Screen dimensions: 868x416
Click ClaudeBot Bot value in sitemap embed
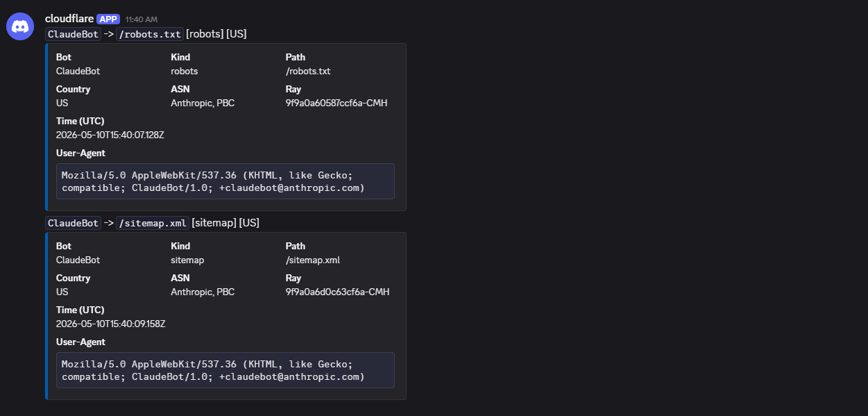pos(78,260)
